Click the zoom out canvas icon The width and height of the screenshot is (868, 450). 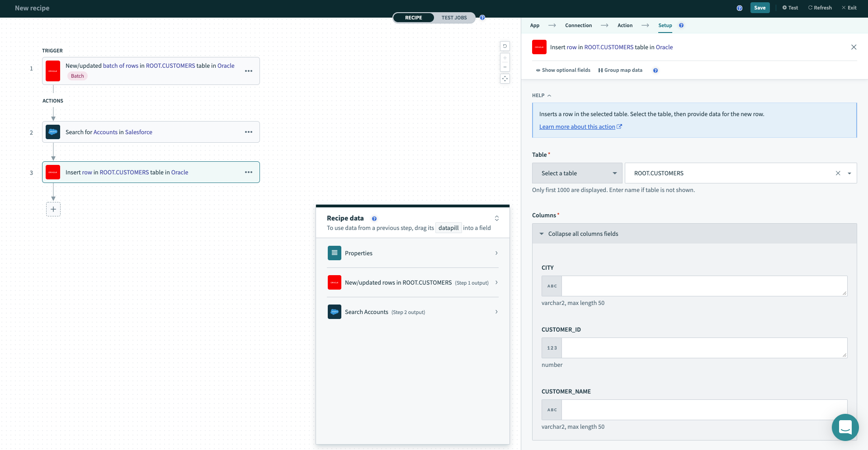coord(505,67)
